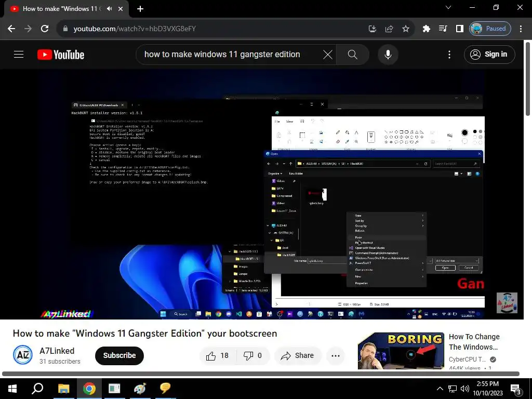This screenshot has height=399, width=532.
Task: Reload the YouTube page
Action: pos(45,29)
